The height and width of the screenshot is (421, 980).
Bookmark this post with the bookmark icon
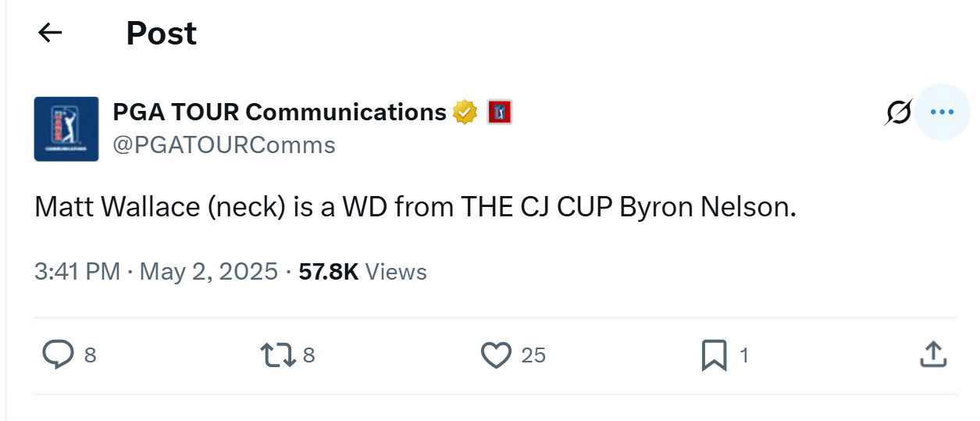pyautogui.click(x=714, y=355)
